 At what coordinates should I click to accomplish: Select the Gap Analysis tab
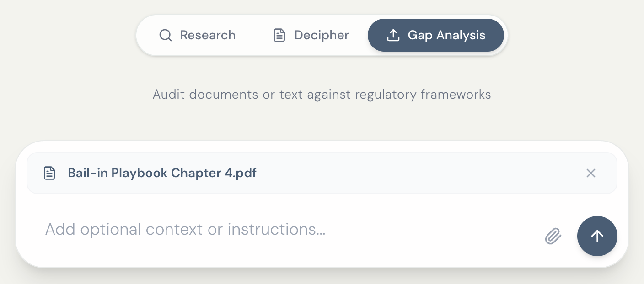tap(435, 35)
